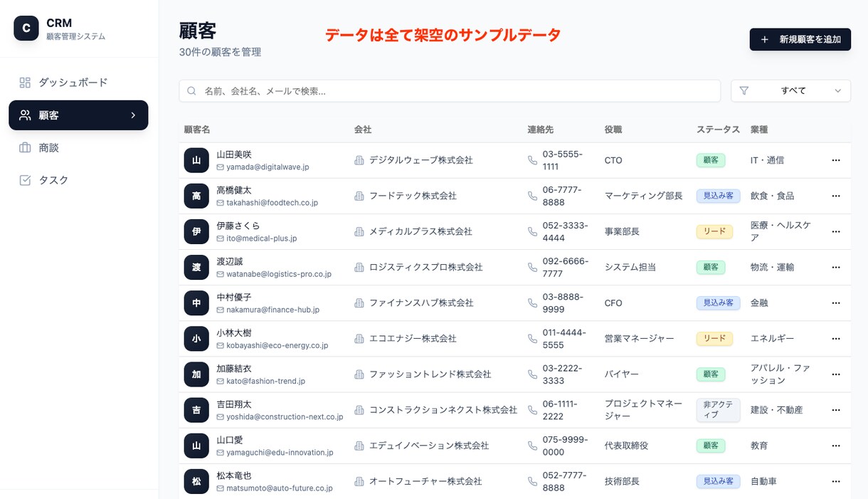Image resolution: width=868 pixels, height=499 pixels.
Task: Click the chevron on the 顧客 sidebar item
Action: [133, 115]
